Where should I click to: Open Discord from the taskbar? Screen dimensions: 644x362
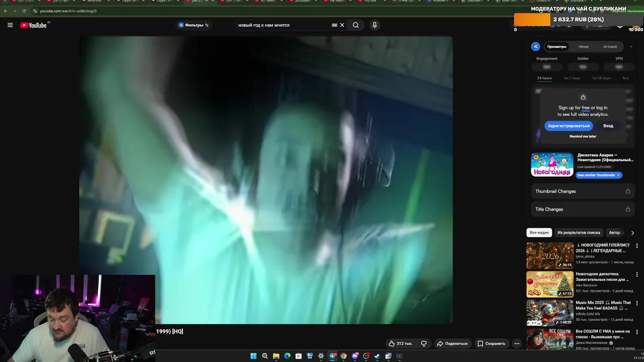[x=355, y=356]
